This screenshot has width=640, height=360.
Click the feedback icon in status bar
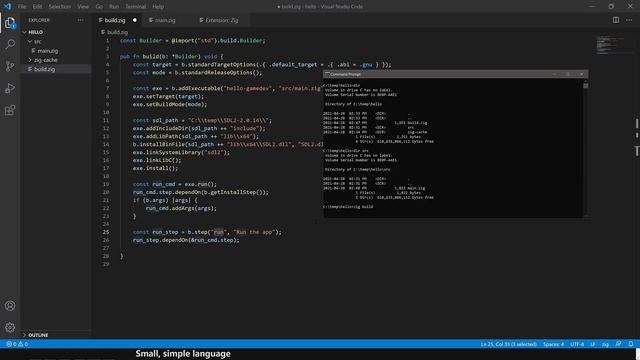[618, 344]
